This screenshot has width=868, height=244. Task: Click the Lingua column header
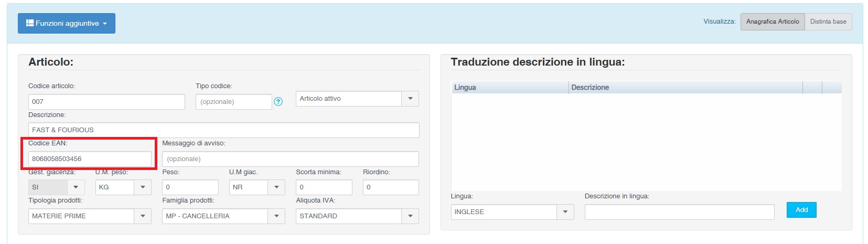(509, 88)
